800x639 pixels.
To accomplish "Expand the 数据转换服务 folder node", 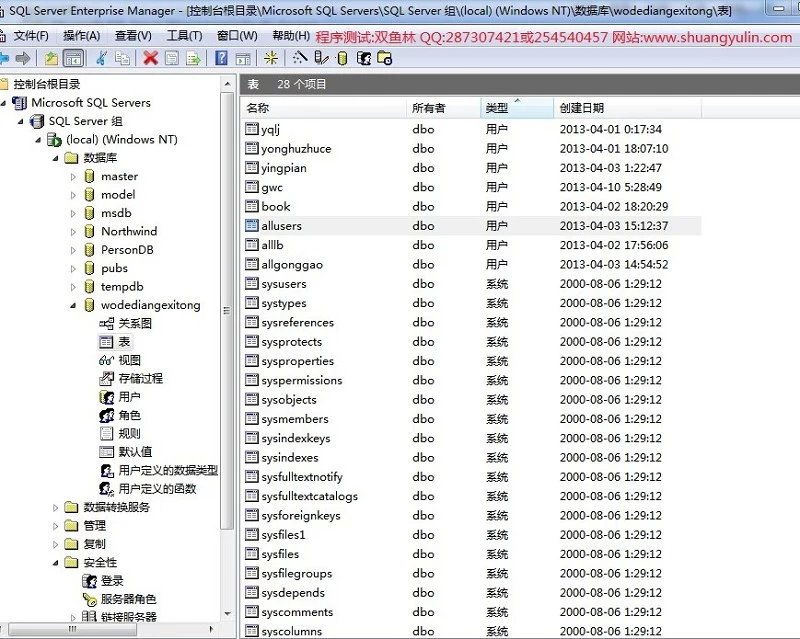I will [56, 507].
